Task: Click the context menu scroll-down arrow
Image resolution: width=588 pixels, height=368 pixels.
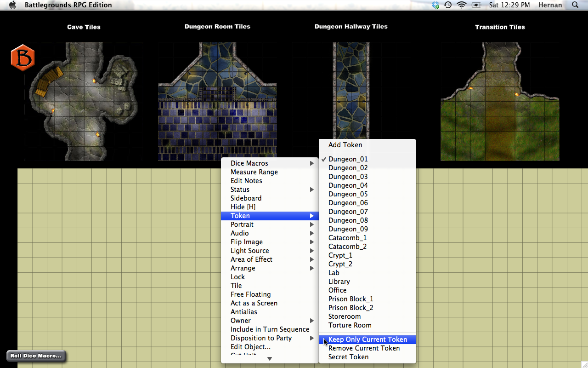Action: (x=270, y=359)
